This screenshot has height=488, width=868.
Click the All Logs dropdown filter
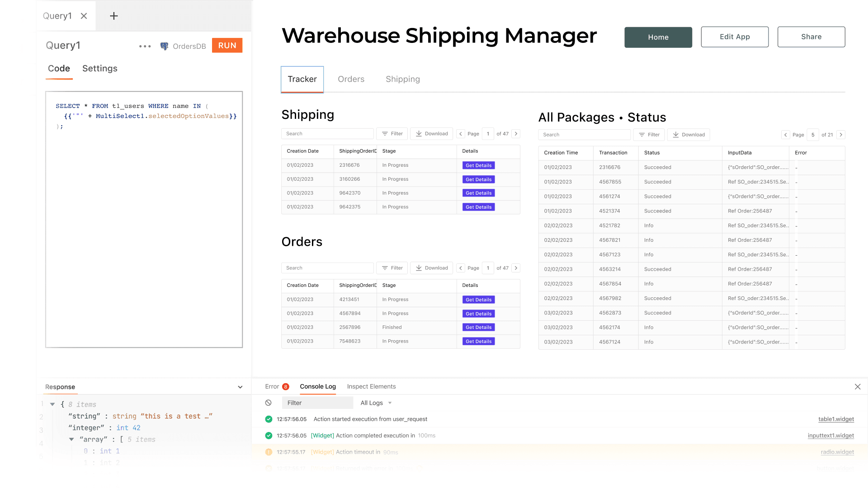click(376, 403)
